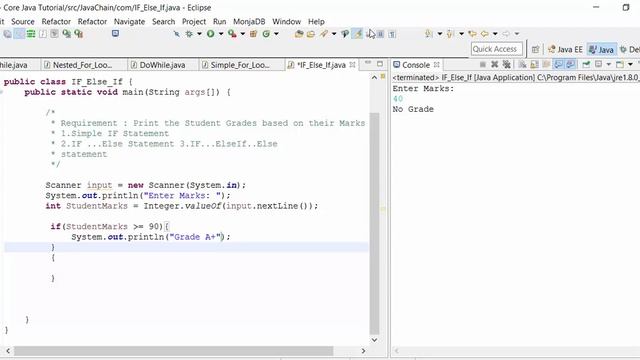Open Run Last Tool dropdown arrow
Image resolution: width=640 pixels, height=360 pixels.
(x=242, y=34)
